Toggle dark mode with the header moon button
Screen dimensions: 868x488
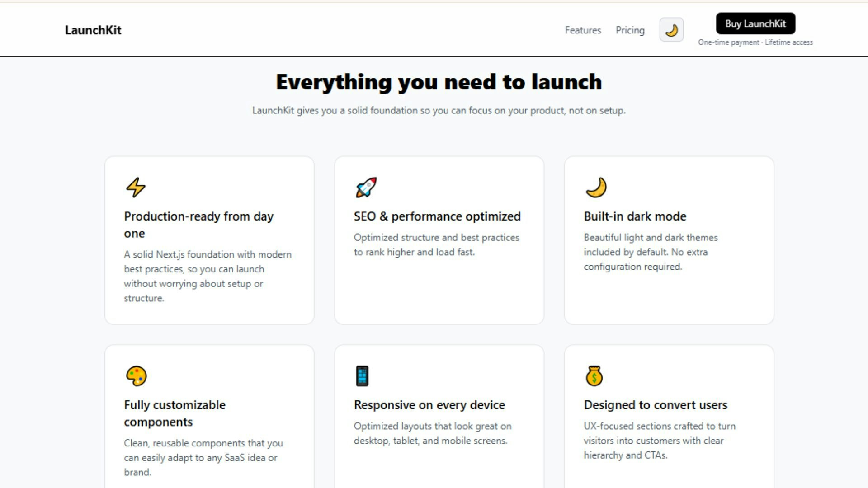click(x=671, y=29)
